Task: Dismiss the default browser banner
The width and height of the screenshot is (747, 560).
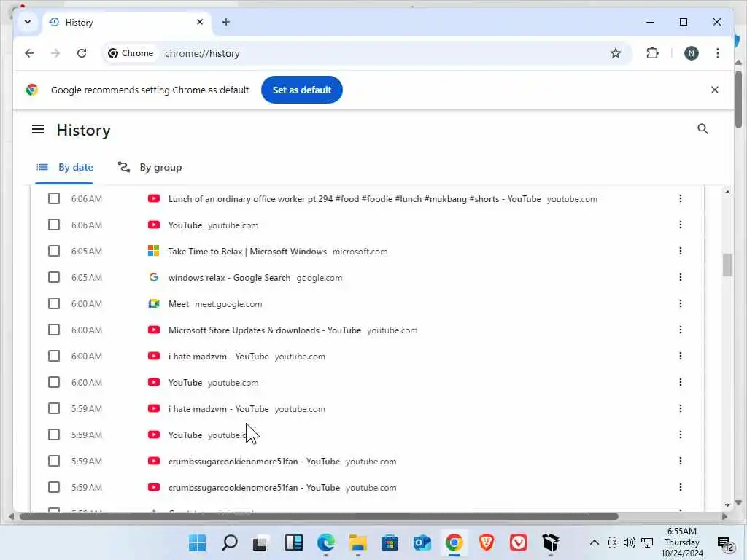Action: [714, 90]
